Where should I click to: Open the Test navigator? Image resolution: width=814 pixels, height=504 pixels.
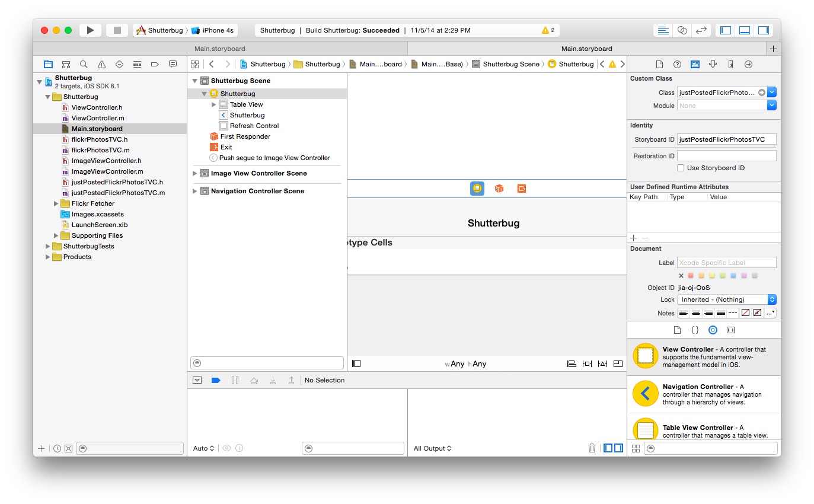119,64
